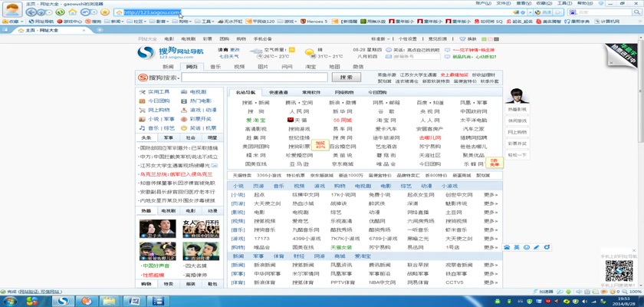Click the 个性设置 link

[x=407, y=39]
